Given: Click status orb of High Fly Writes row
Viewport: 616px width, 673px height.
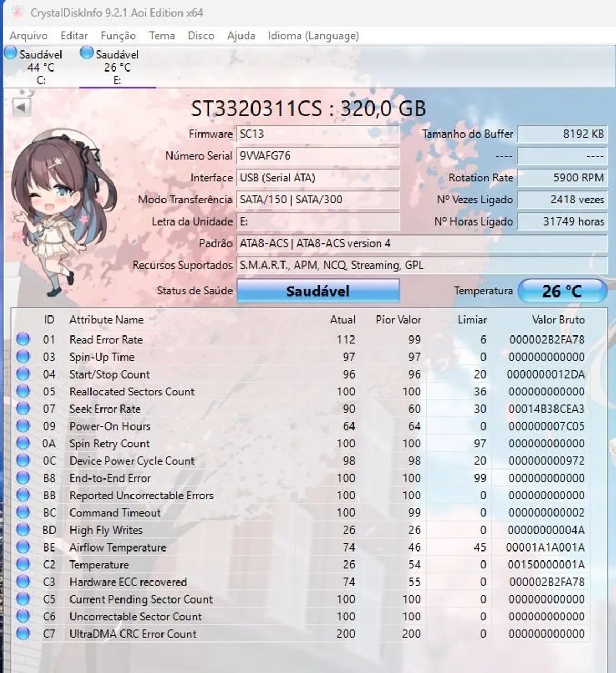Looking at the screenshot, I should click(23, 530).
